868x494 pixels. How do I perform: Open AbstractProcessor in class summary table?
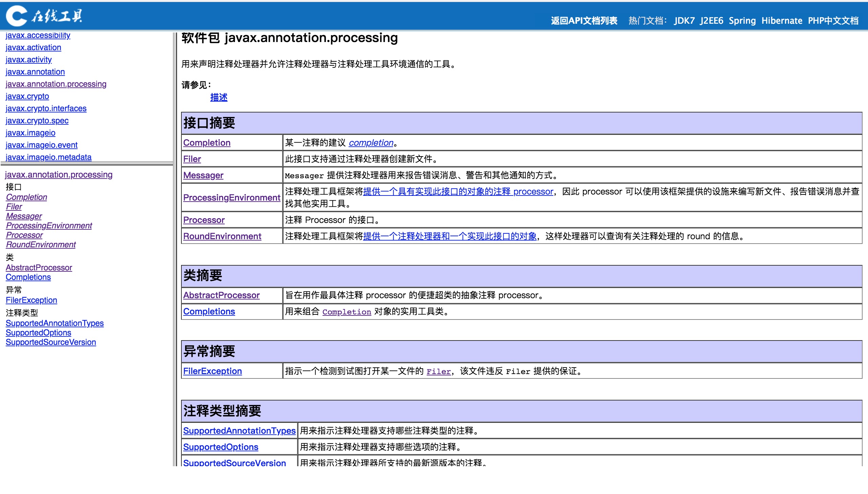(221, 295)
